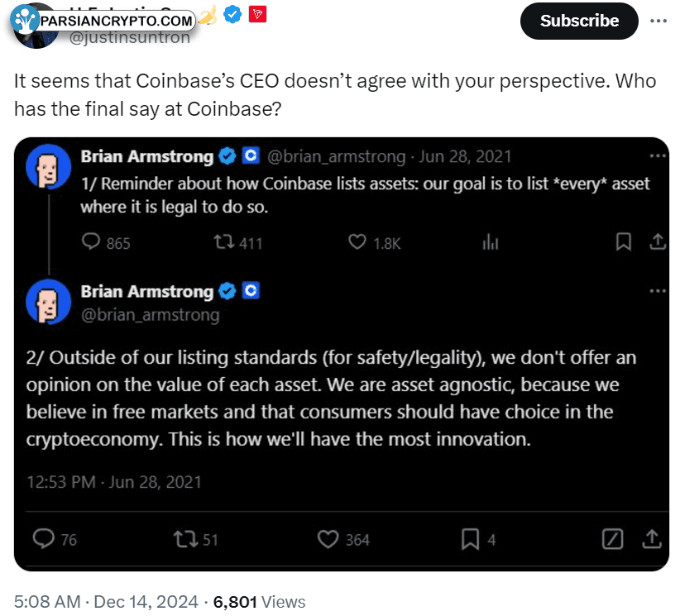680x616 pixels.
Task: Click the reply icon showing 76
Action: pyautogui.click(x=43, y=539)
